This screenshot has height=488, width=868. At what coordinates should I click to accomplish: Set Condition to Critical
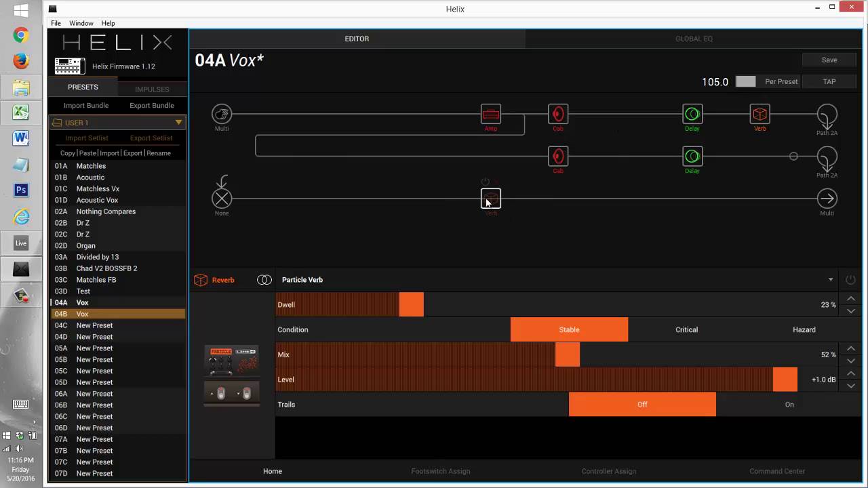point(686,329)
